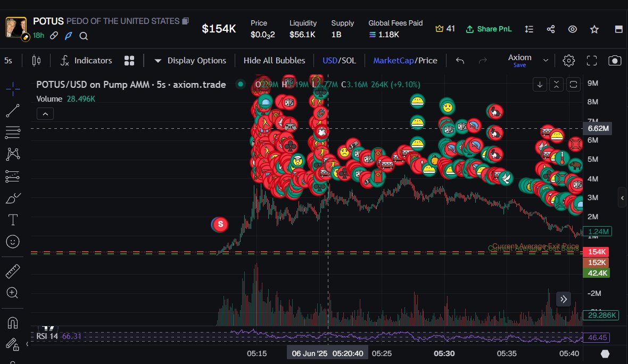Viewport: 628px width, 364px height.
Task: Click the POTUS token avatar
Action: 15,28
